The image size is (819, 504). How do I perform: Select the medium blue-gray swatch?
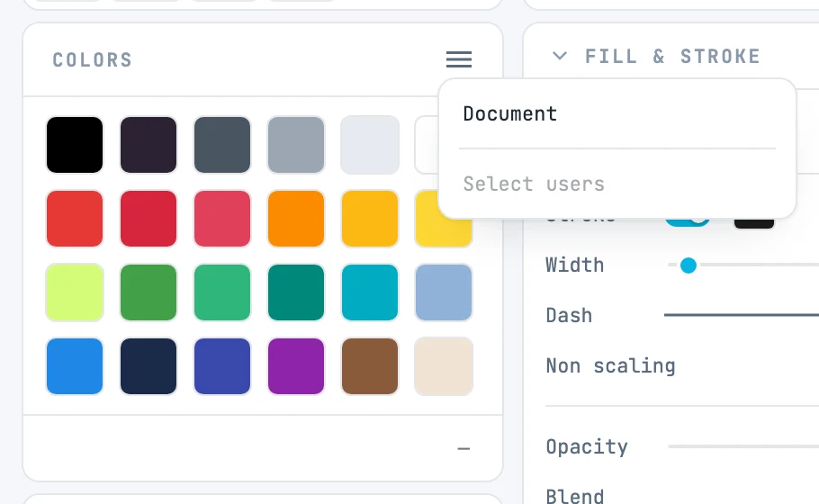click(x=296, y=145)
